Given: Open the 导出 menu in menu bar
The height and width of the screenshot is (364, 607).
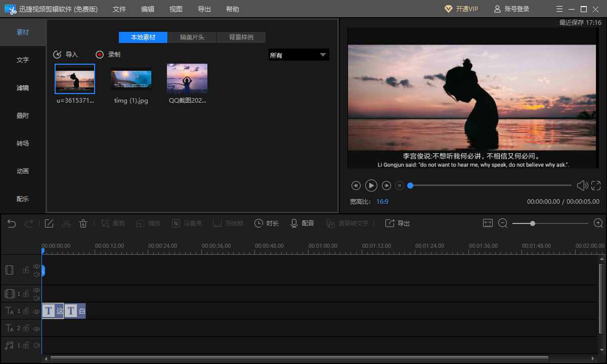Looking at the screenshot, I should [204, 9].
